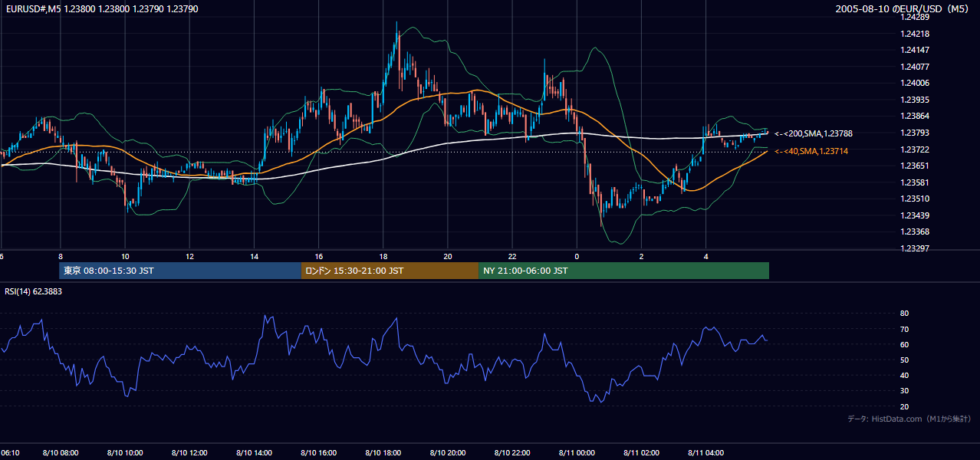The width and height of the screenshot is (980, 460).
Task: Click price axis value 1.24147
Action: (x=916, y=51)
